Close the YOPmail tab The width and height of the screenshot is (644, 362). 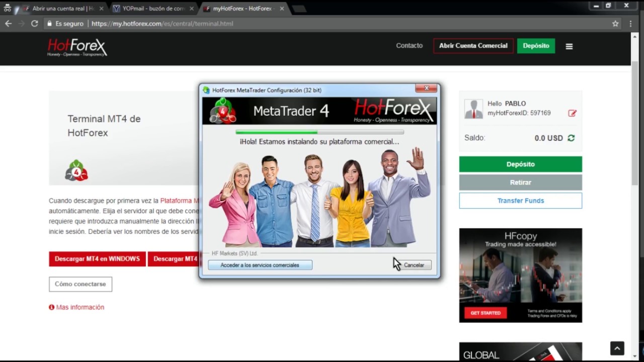tap(191, 9)
